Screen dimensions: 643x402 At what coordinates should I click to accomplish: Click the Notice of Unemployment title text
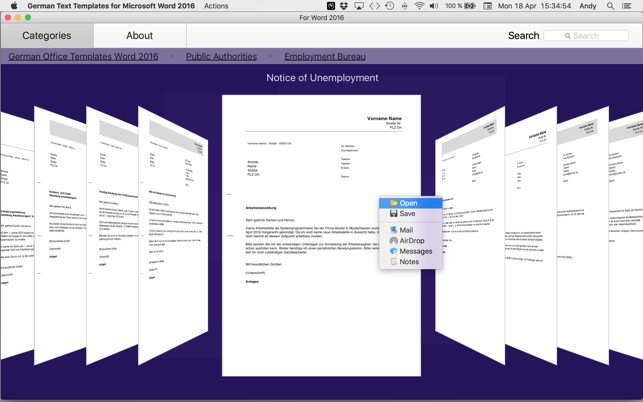click(322, 78)
